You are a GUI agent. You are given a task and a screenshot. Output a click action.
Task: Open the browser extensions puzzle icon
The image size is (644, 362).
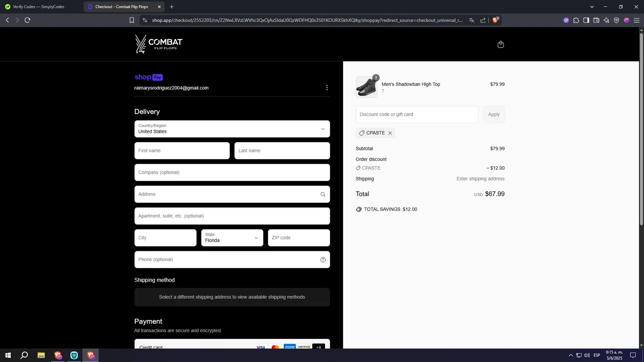click(576, 20)
